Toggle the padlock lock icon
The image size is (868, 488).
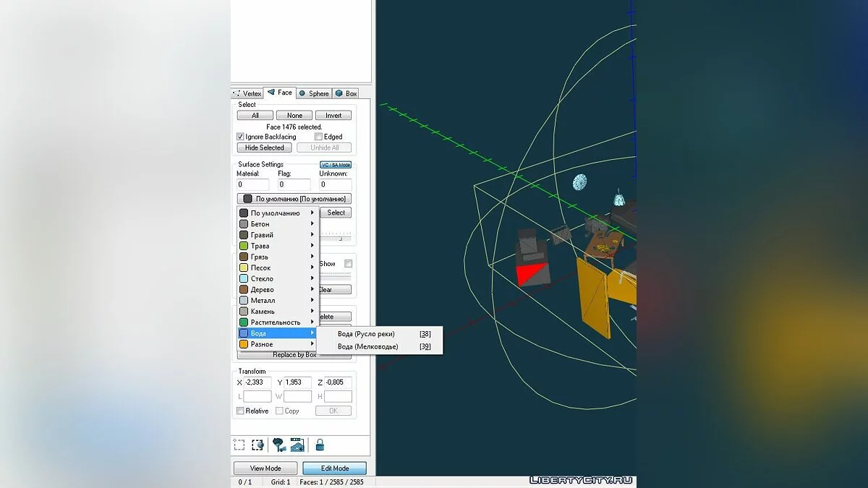[319, 445]
